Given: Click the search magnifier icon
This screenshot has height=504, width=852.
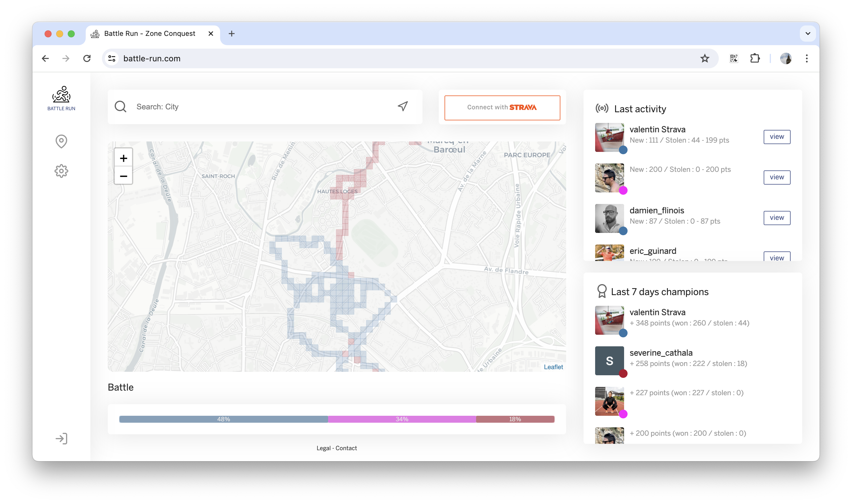Looking at the screenshot, I should point(120,107).
